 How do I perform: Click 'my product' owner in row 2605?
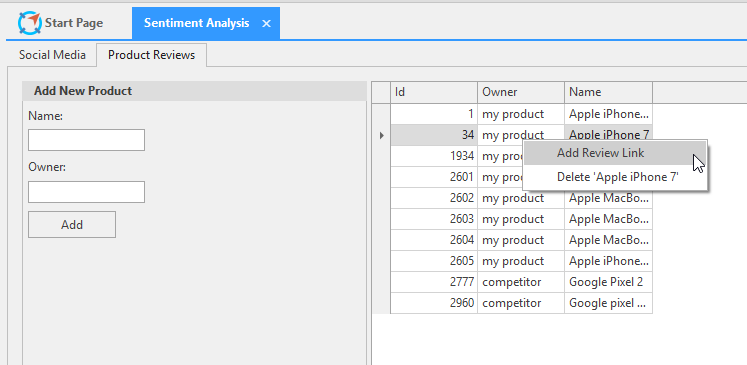click(521, 261)
